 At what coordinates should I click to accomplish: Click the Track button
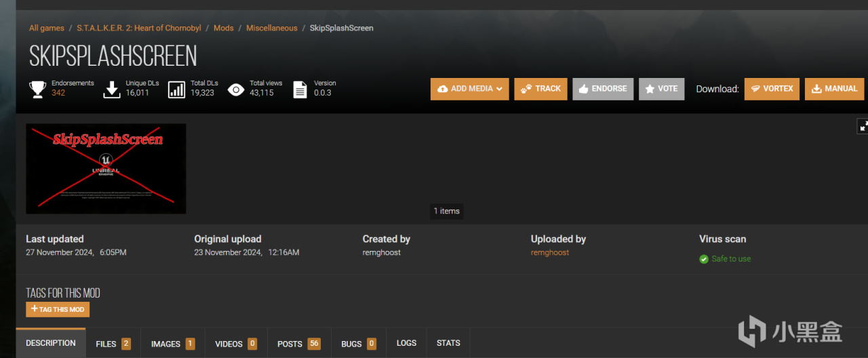(x=540, y=89)
